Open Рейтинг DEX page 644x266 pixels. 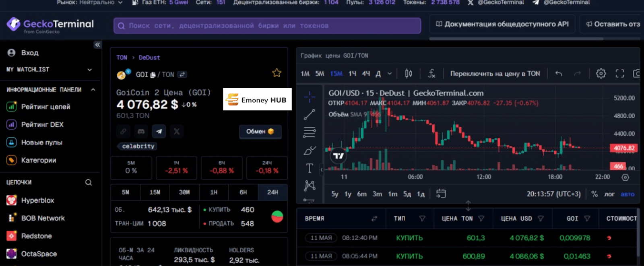pyautogui.click(x=35, y=124)
